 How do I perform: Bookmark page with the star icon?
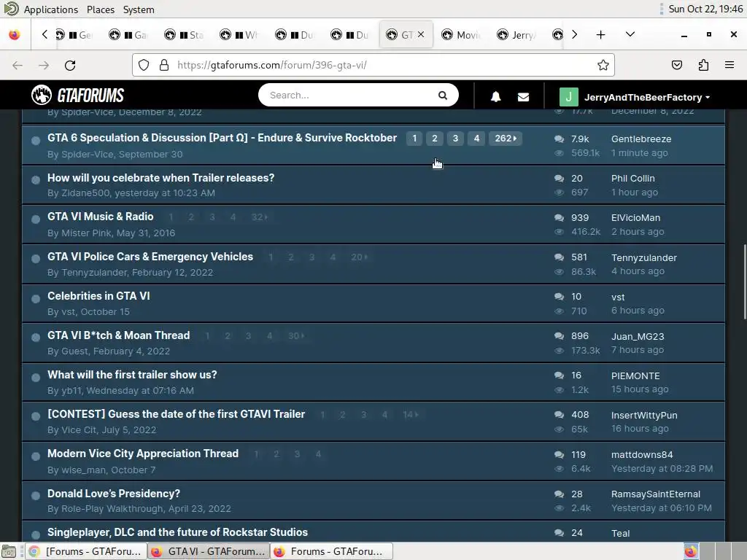point(603,65)
